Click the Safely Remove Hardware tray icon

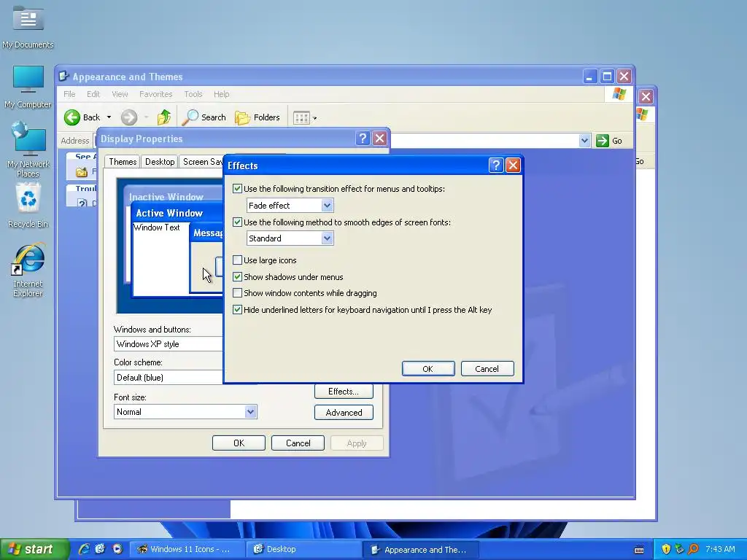coord(680,549)
